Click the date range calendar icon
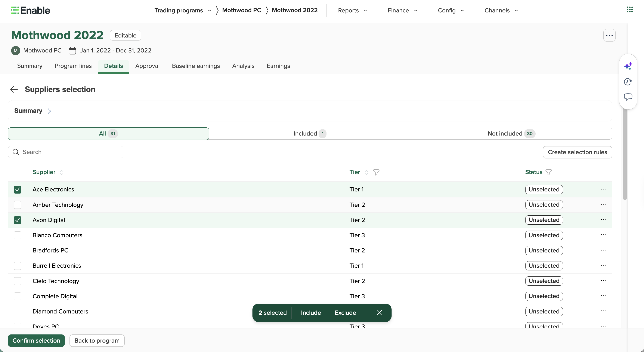 click(72, 51)
